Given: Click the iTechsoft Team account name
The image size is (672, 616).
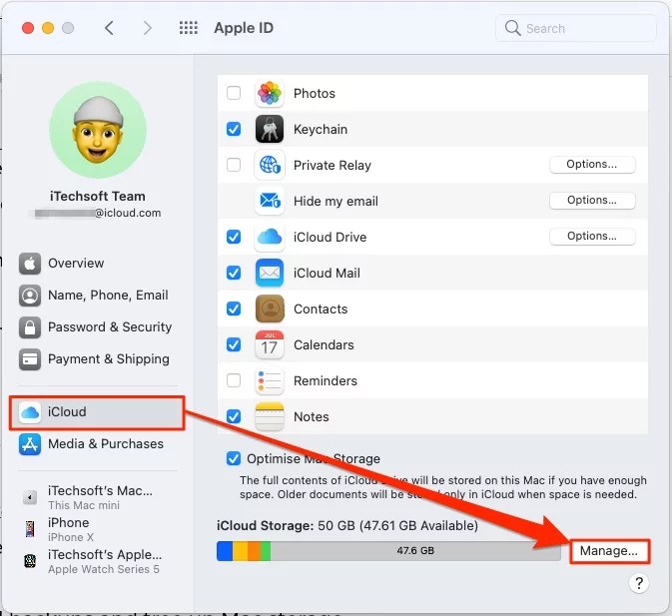Looking at the screenshot, I should click(98, 197).
